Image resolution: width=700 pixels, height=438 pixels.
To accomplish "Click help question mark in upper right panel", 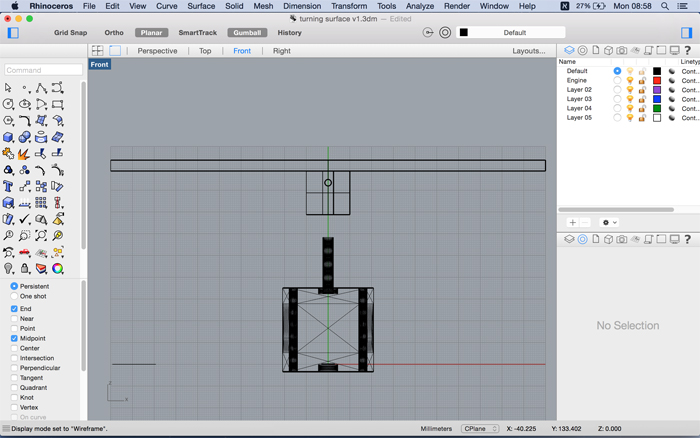I will point(688,50).
